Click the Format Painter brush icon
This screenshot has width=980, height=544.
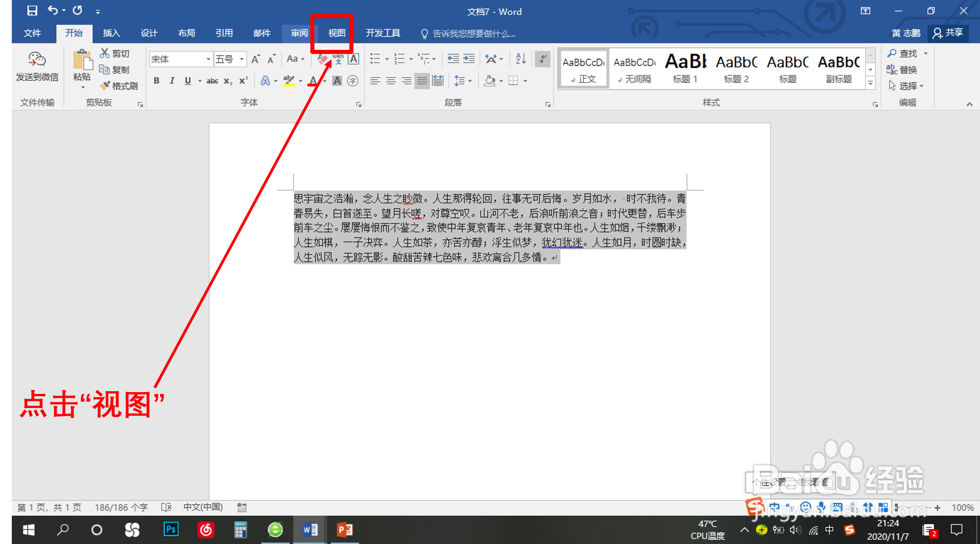105,86
